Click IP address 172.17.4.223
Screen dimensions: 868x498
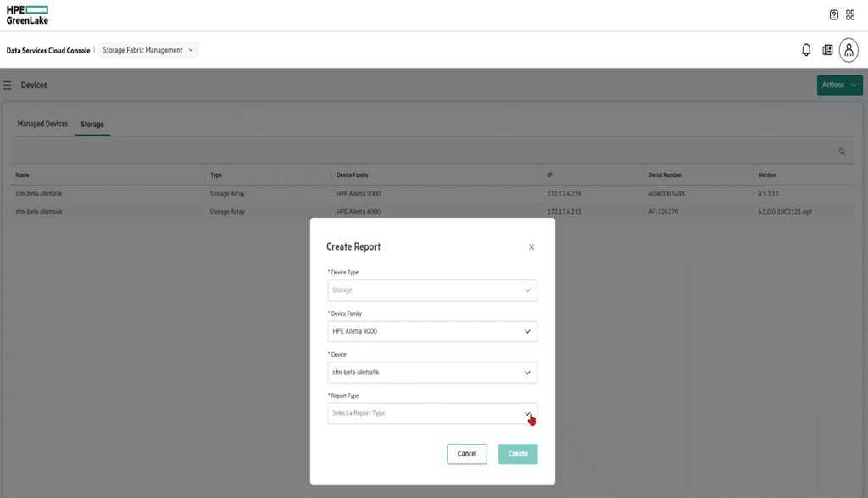(x=564, y=212)
